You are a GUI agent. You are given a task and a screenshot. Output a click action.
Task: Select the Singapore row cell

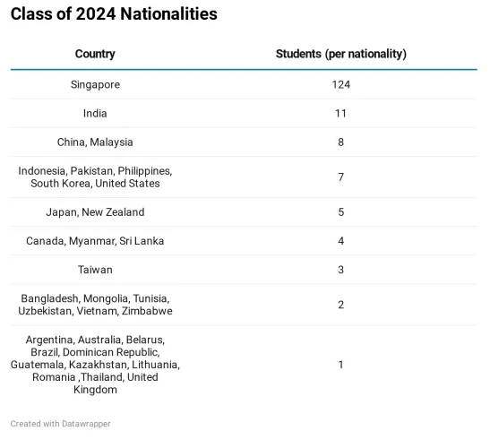click(95, 85)
